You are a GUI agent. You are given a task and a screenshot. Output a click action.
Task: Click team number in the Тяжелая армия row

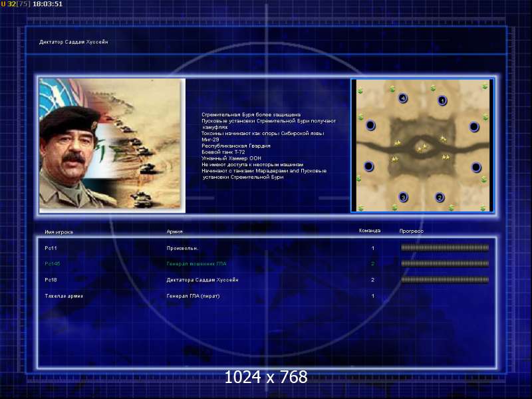[x=373, y=296]
